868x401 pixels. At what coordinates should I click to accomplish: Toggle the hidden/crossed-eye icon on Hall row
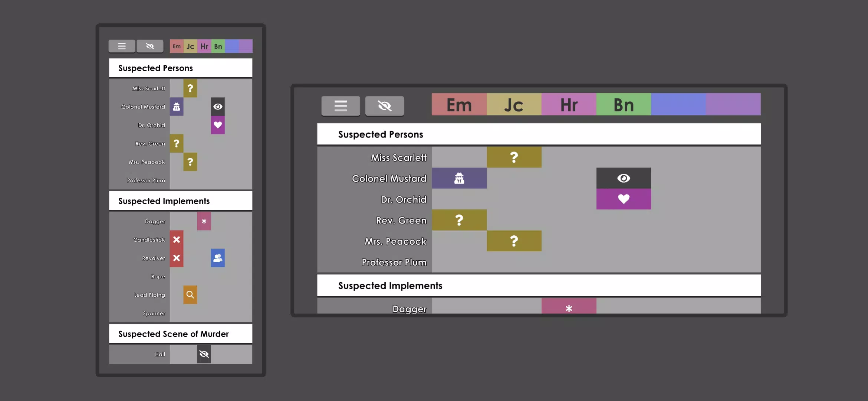coord(204,353)
